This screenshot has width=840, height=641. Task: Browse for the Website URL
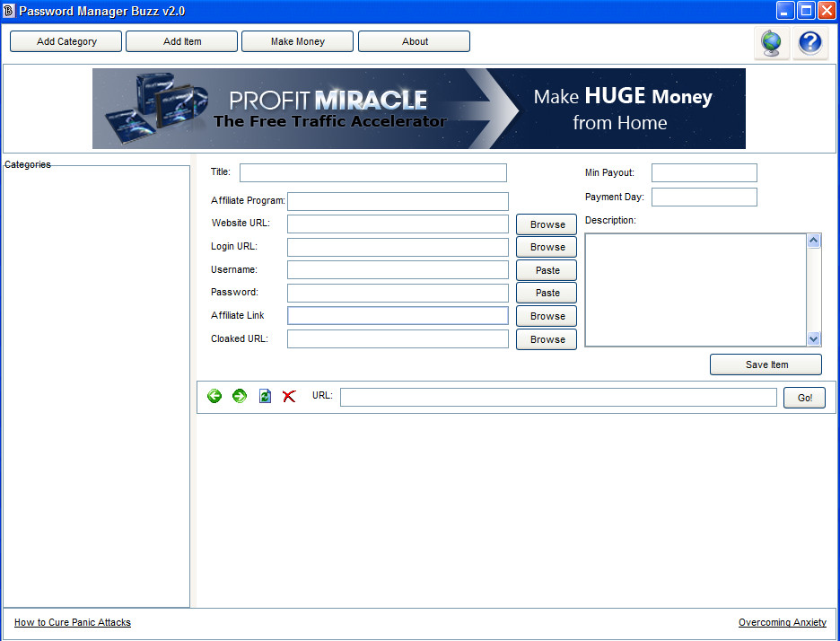click(x=547, y=224)
